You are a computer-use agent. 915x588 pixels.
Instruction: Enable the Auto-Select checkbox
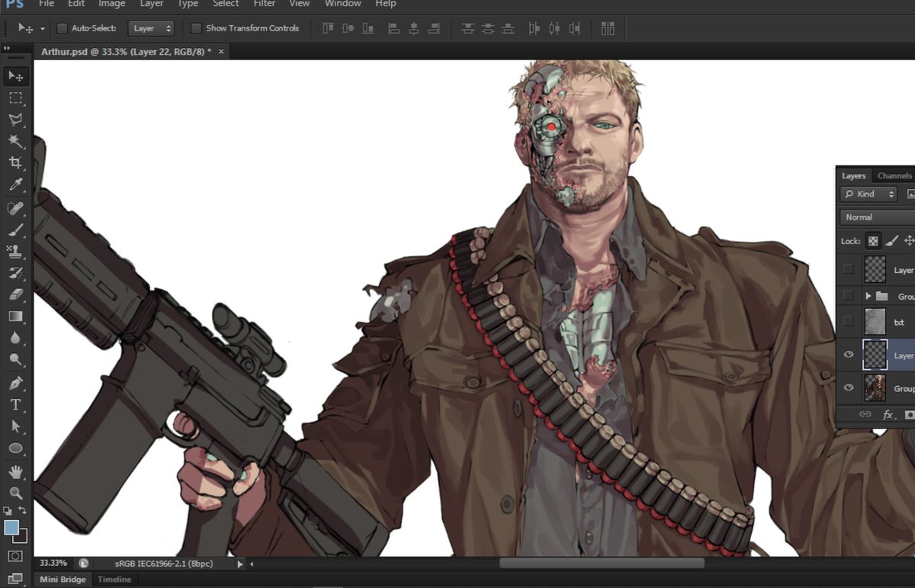(x=63, y=28)
